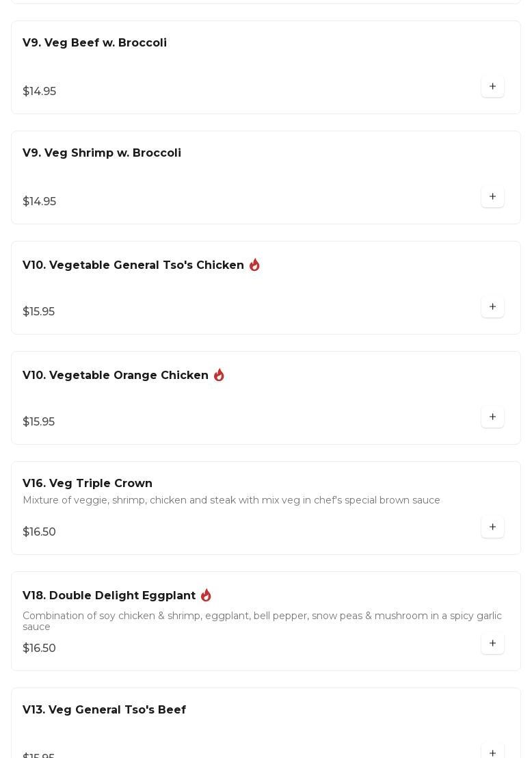Open V9. Veg Shrimp w. Broccoli title

(102, 153)
